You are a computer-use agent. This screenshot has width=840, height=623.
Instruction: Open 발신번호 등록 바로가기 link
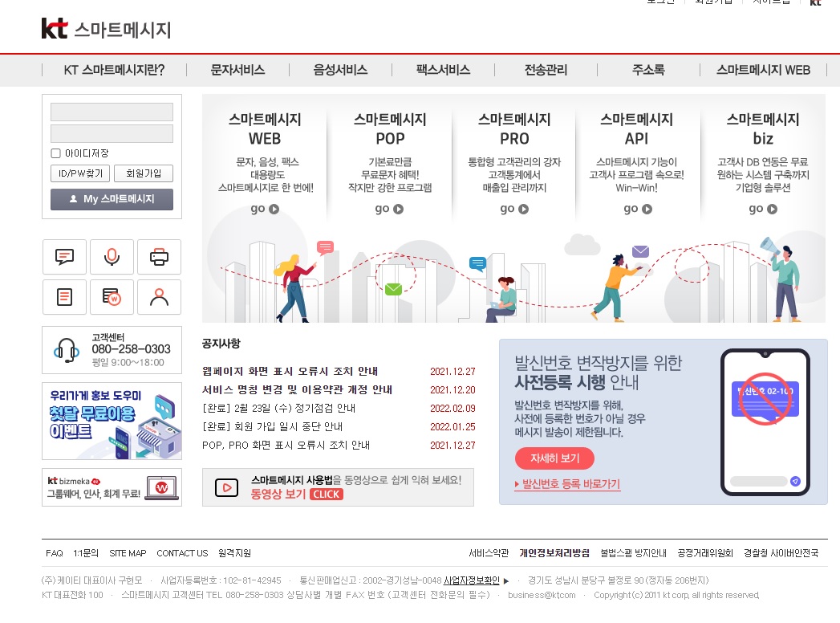tap(567, 484)
